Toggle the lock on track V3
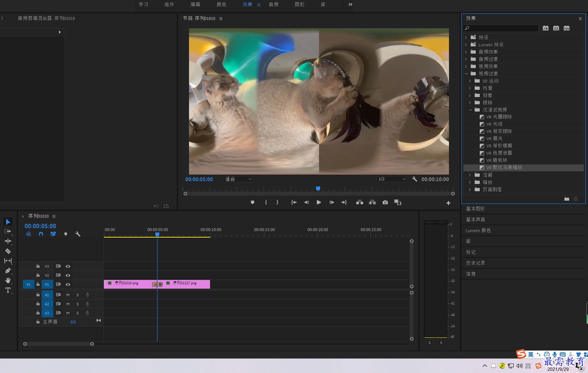 pyautogui.click(x=38, y=266)
